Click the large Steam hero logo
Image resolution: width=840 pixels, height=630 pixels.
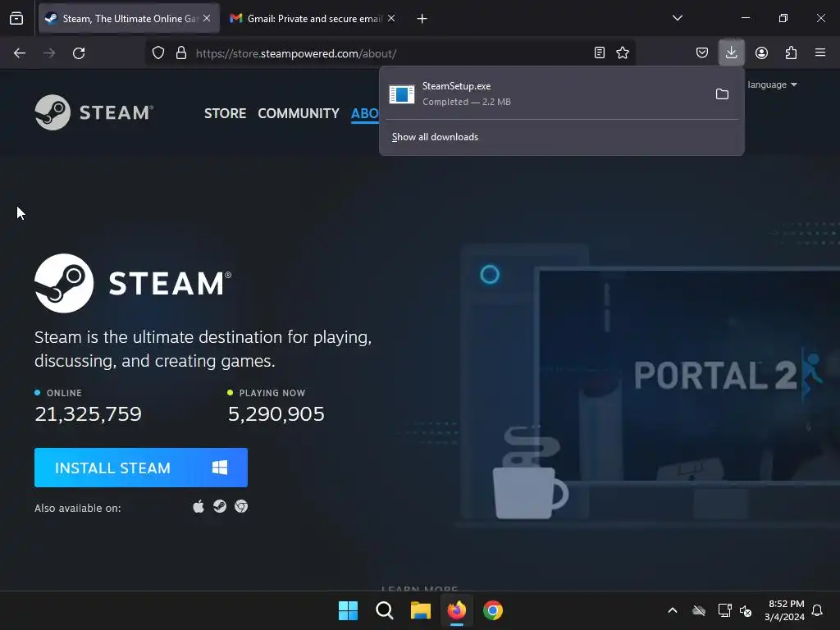click(x=133, y=283)
